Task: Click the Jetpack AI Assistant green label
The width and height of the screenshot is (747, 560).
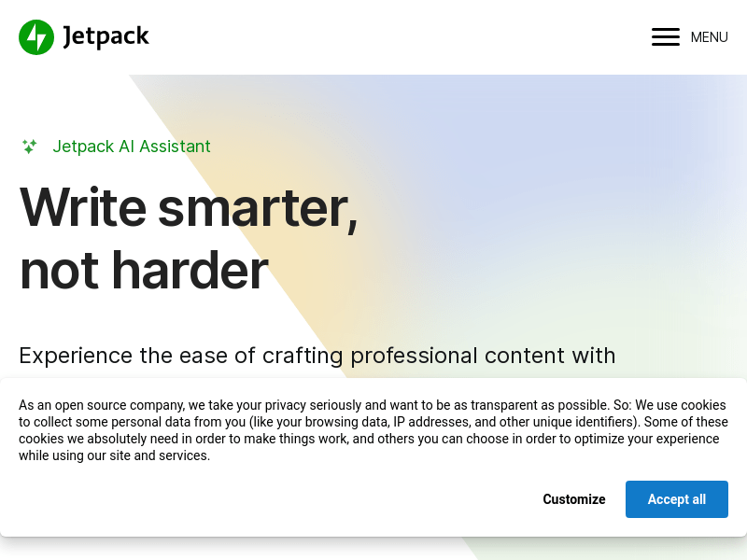Action: 132,147
